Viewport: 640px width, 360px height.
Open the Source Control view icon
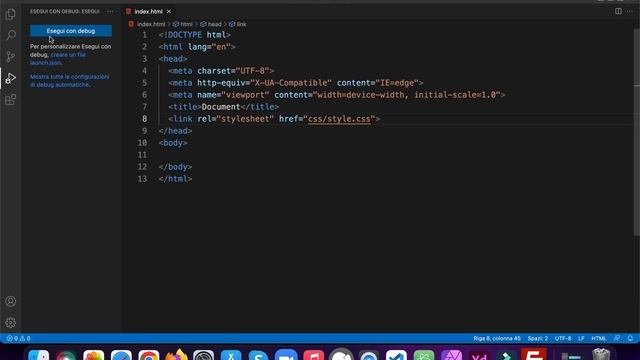[11, 56]
